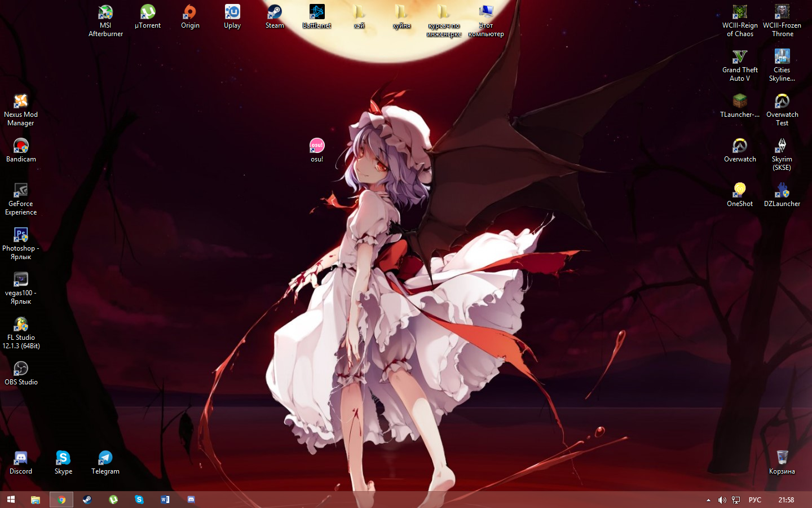Show hidden system tray icons
The height and width of the screenshot is (508, 812).
point(708,500)
